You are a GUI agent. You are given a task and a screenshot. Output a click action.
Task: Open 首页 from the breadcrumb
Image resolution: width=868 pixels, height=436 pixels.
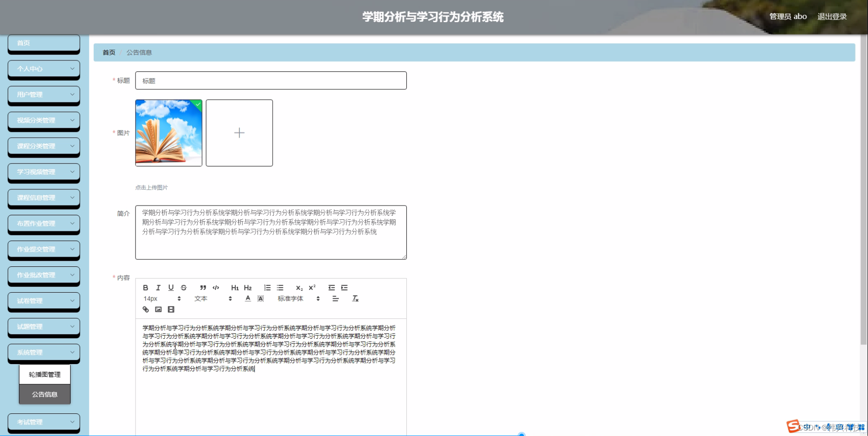pyautogui.click(x=108, y=53)
